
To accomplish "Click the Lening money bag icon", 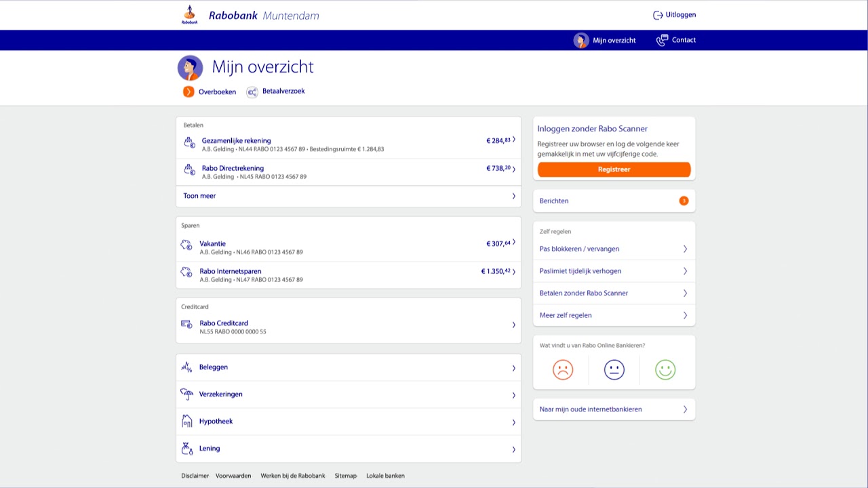I will click(x=186, y=449).
